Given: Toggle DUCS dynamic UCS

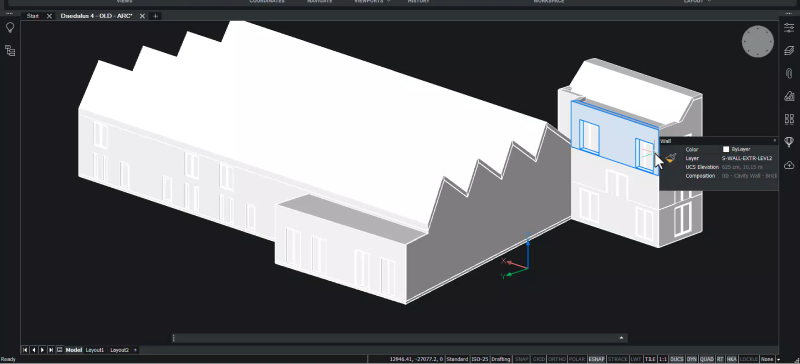Looking at the screenshot, I should click(x=677, y=359).
